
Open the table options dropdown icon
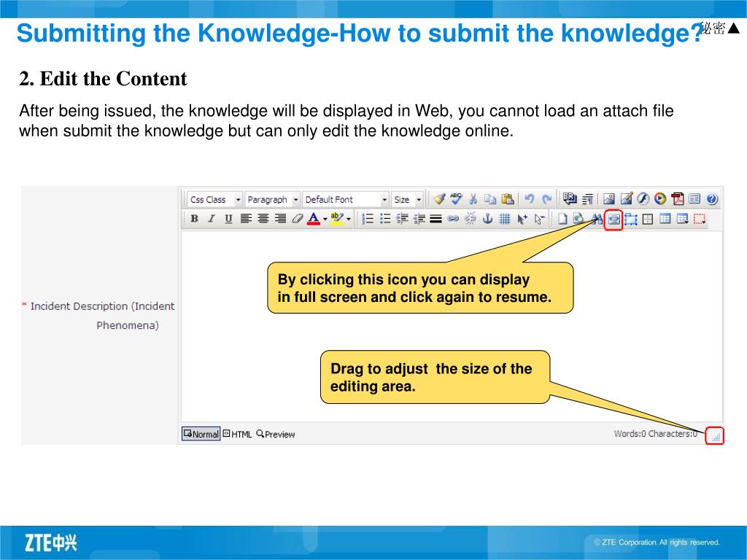pos(683,219)
